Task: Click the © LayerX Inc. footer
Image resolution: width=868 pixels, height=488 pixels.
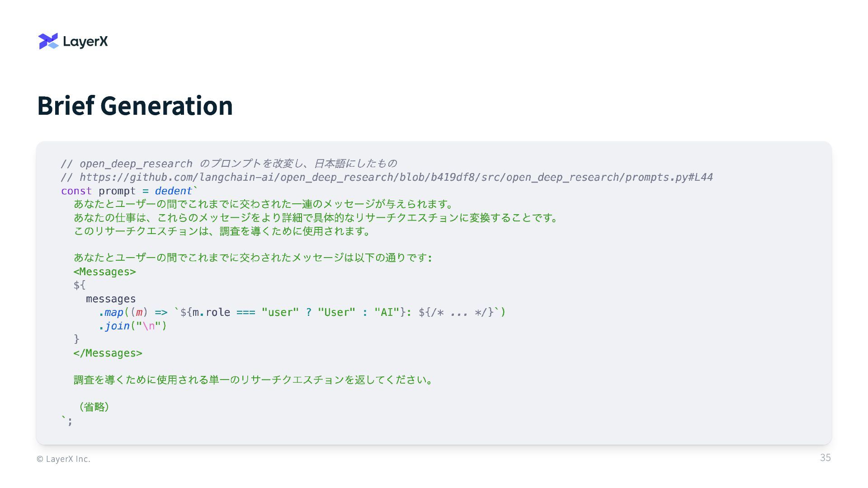Action: click(x=63, y=459)
